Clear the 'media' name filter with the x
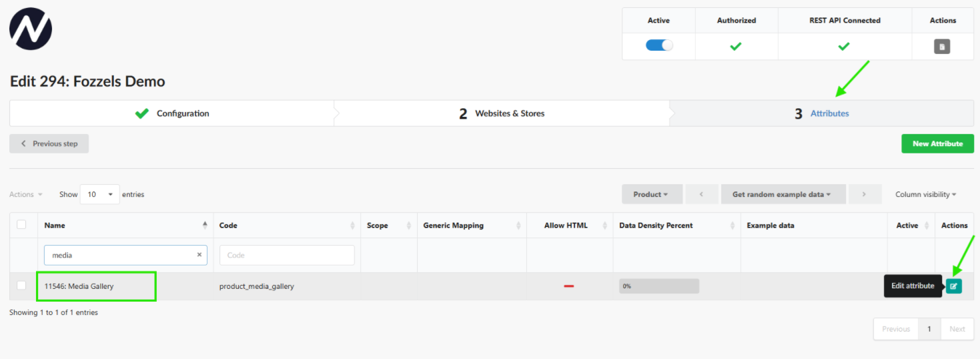Image resolution: width=980 pixels, height=359 pixels. point(199,255)
